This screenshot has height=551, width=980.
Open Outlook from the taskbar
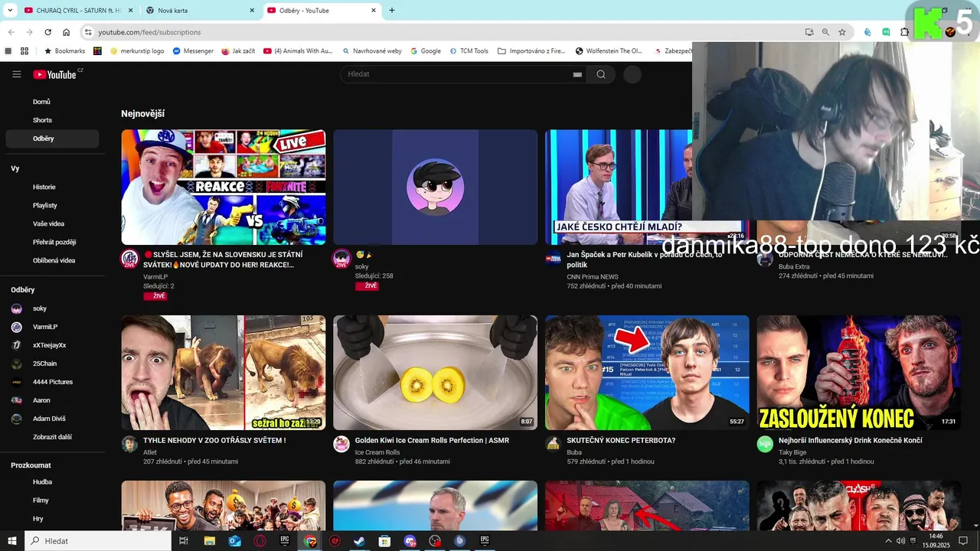click(234, 540)
